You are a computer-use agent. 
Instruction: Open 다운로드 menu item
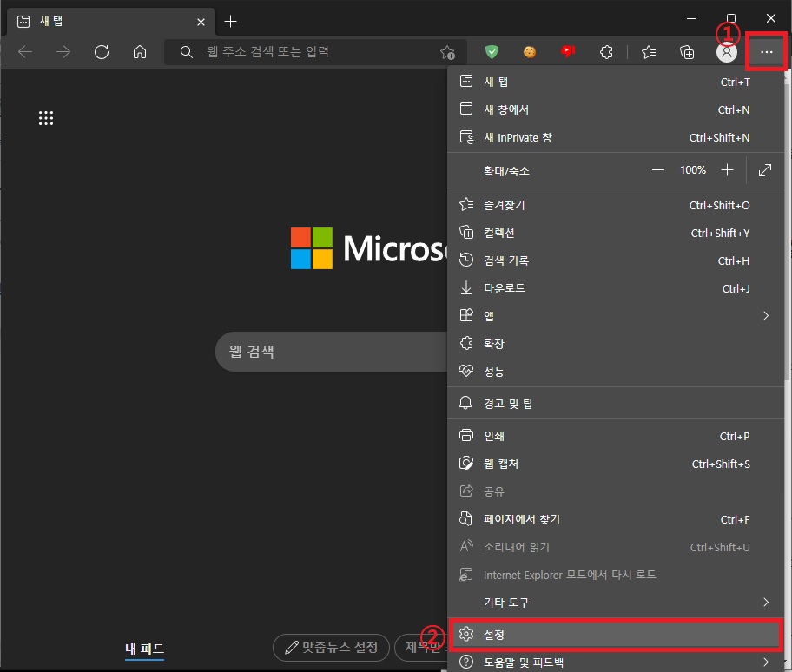615,288
